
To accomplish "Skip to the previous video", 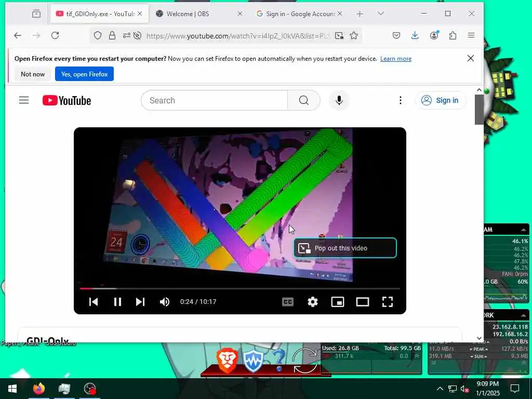I will (94, 302).
